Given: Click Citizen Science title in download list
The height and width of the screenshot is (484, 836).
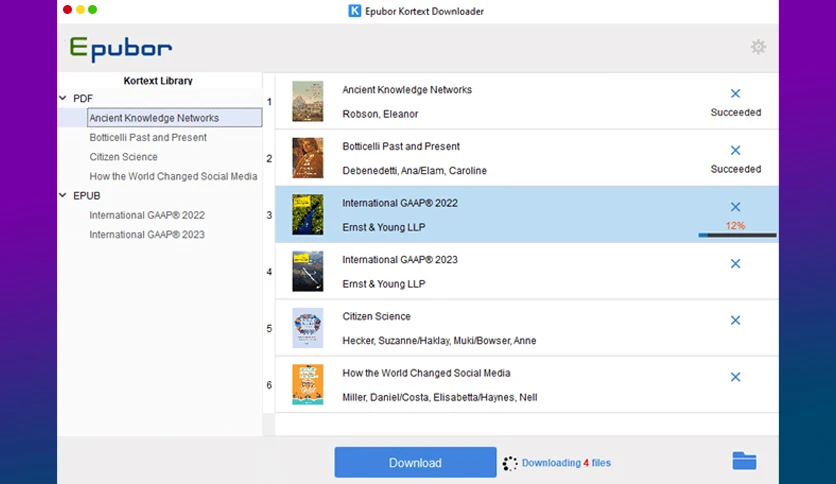Looking at the screenshot, I should [x=376, y=316].
